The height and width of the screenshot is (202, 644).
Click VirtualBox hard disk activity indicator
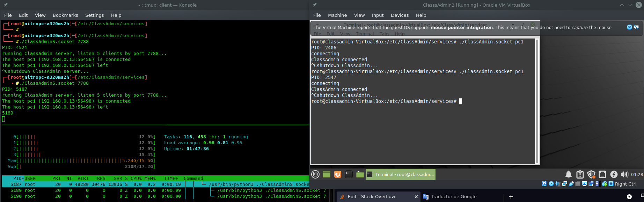pos(544,184)
